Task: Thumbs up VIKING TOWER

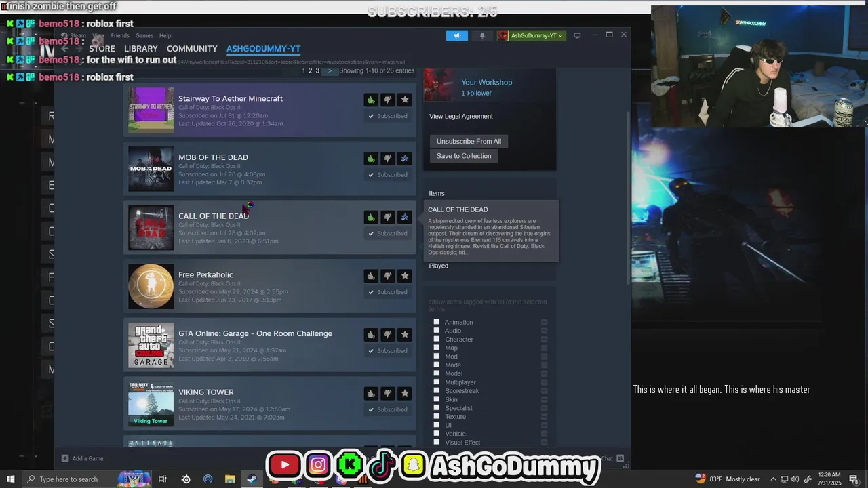Action: click(371, 393)
